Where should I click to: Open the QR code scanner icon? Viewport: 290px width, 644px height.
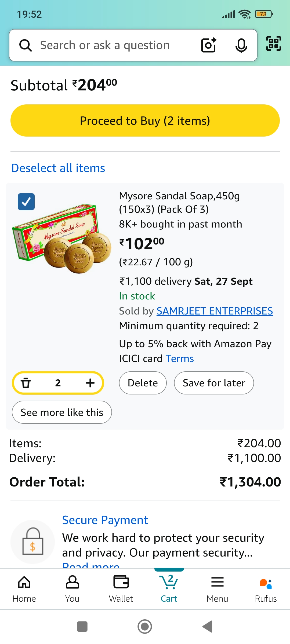coord(273,43)
